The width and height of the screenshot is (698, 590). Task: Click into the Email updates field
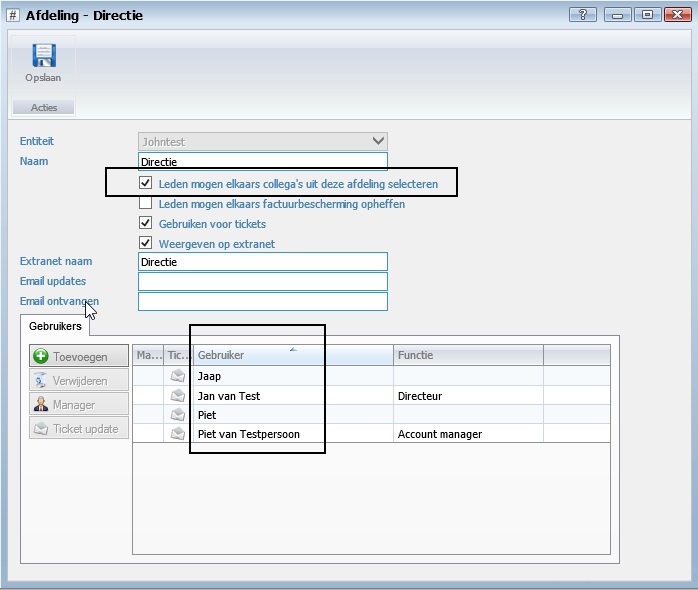tap(262, 282)
